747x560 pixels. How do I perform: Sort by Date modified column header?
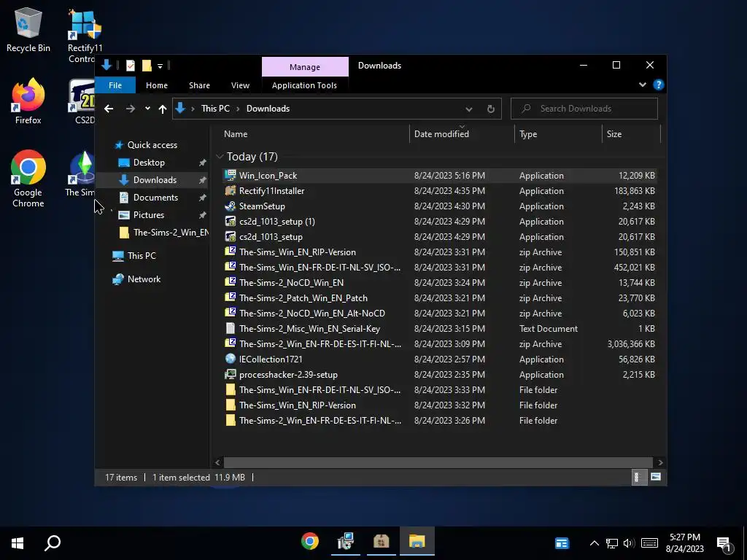click(461, 134)
